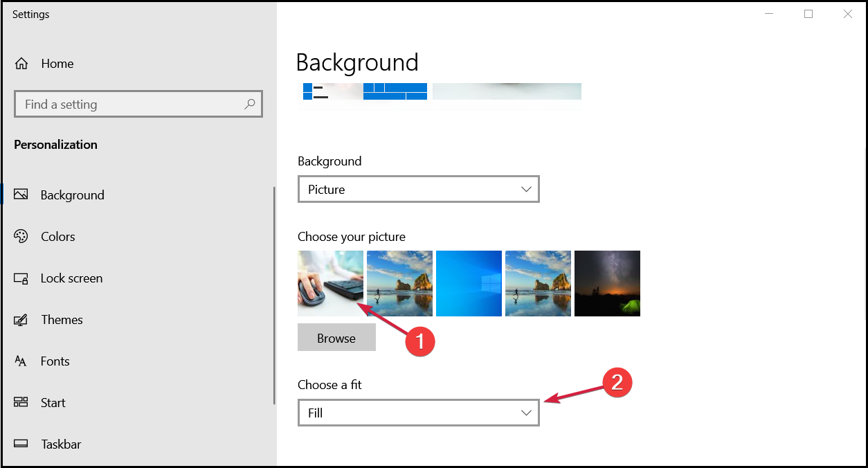
Task: Open the Background type dropdown showing Picture
Action: point(418,189)
